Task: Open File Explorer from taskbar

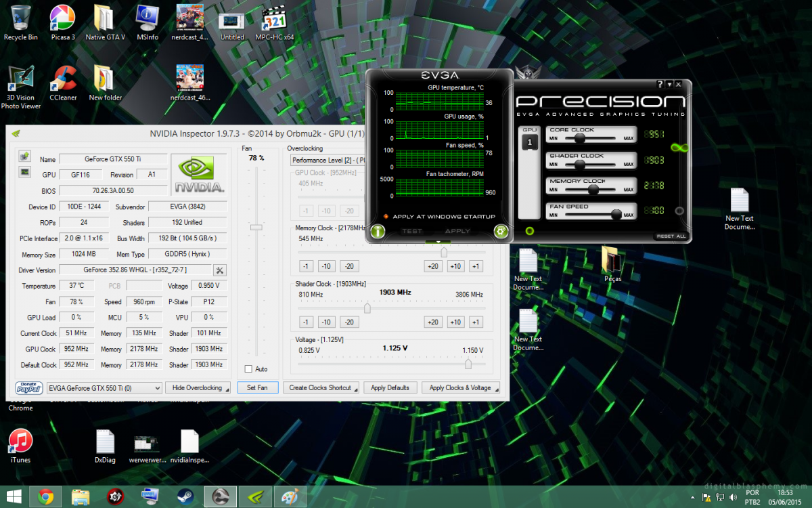Action: (81, 496)
